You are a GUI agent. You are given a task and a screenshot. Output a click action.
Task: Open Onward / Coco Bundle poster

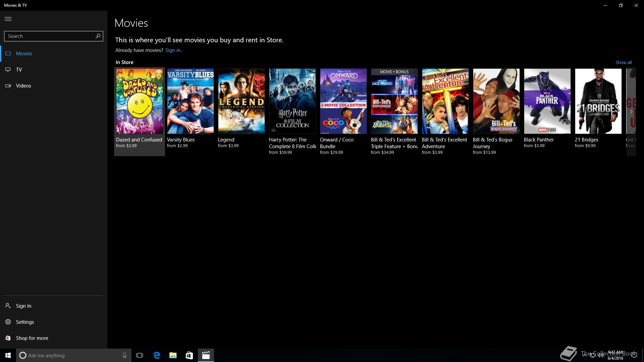coord(343,101)
